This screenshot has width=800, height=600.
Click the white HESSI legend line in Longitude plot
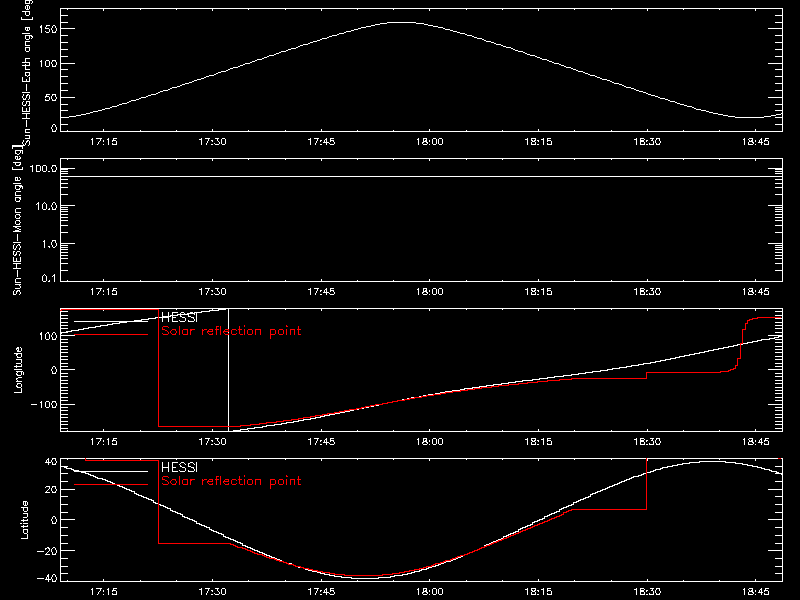coord(111,321)
